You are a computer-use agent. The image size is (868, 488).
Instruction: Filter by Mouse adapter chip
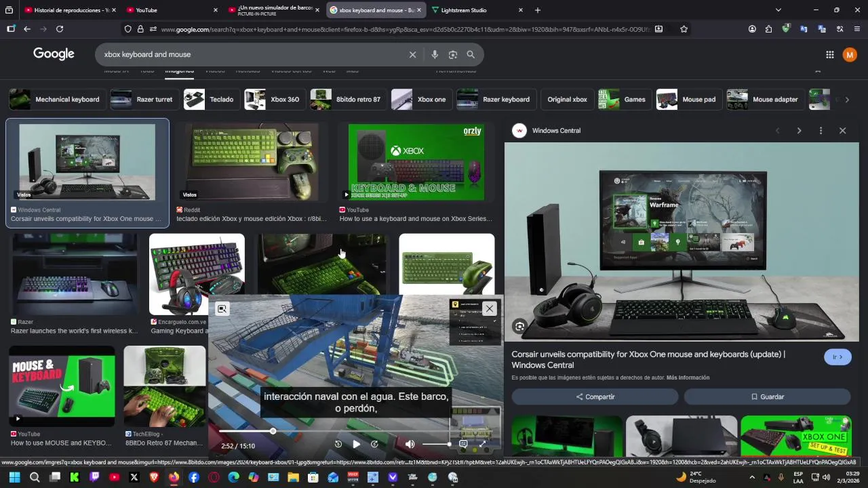(x=766, y=100)
